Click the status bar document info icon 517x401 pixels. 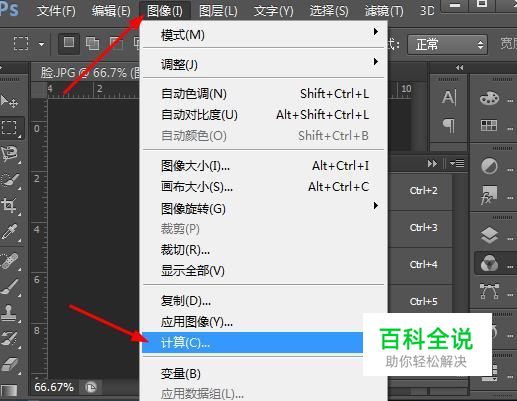90,387
